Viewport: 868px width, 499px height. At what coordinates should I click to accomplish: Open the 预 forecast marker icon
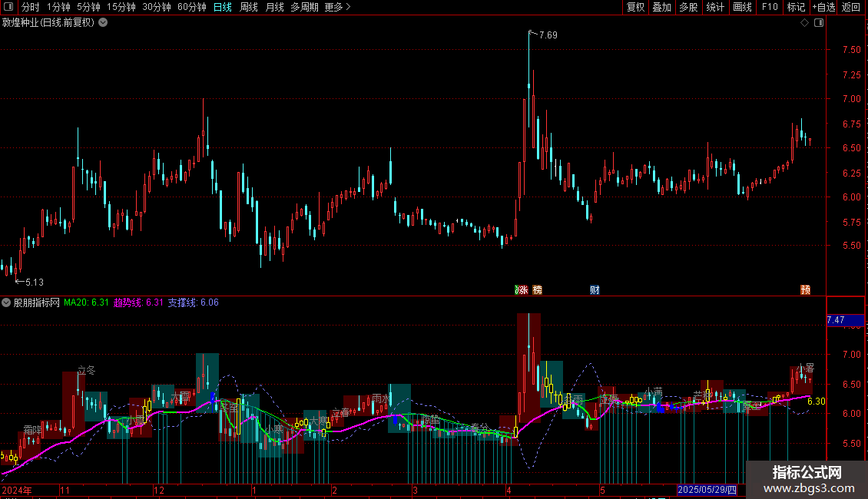point(806,290)
